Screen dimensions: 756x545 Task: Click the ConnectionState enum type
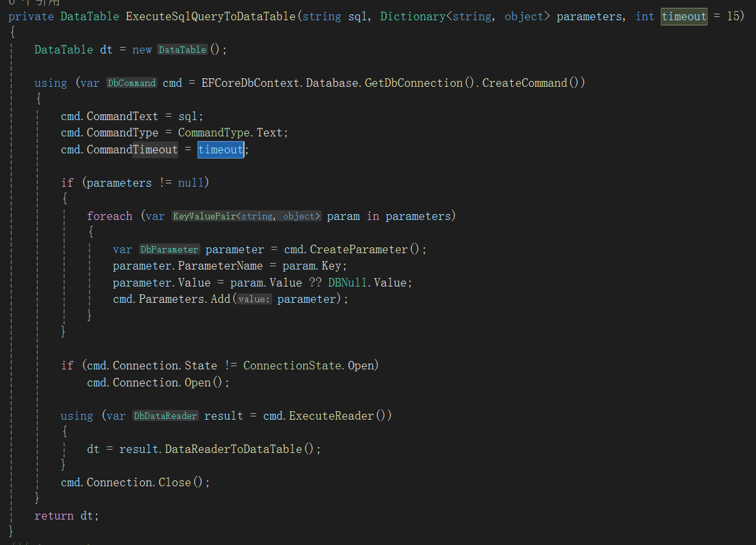(x=292, y=366)
